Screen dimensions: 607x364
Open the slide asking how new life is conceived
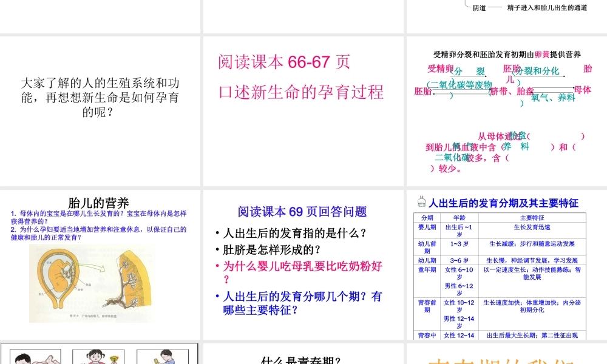pos(100,111)
